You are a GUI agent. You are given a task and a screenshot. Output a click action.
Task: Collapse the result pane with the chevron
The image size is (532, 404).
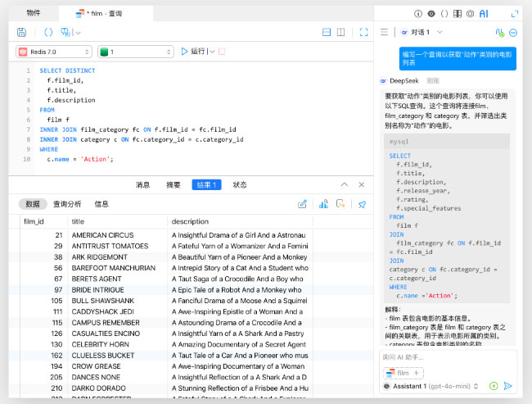pyautogui.click(x=345, y=184)
